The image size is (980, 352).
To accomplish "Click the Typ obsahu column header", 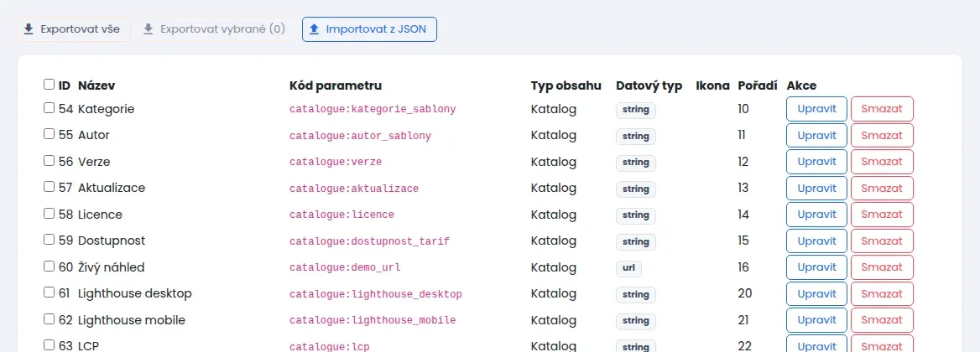I will [x=566, y=85].
